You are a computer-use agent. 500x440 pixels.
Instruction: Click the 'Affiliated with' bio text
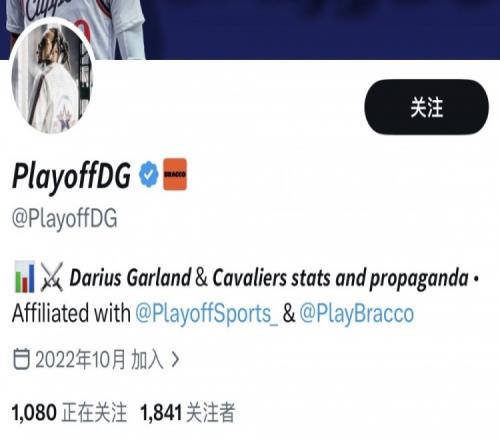71,313
